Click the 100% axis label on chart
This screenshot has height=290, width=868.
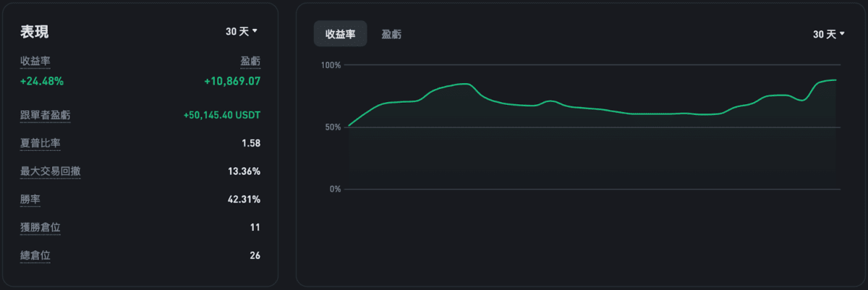click(331, 65)
